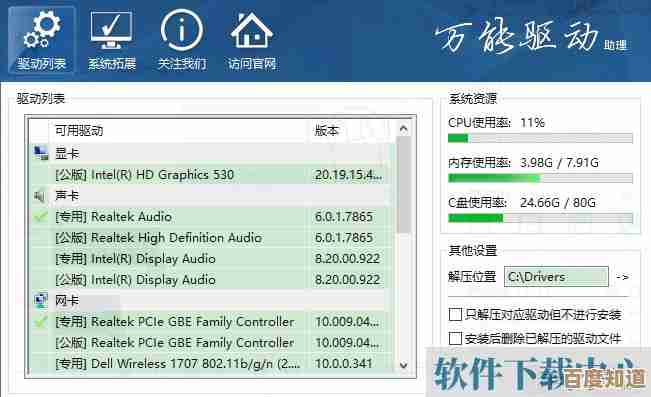This screenshot has width=651, height=397.
Task: Select [公版] Intel(R) HD Graphics 530 row
Action: coord(210,174)
